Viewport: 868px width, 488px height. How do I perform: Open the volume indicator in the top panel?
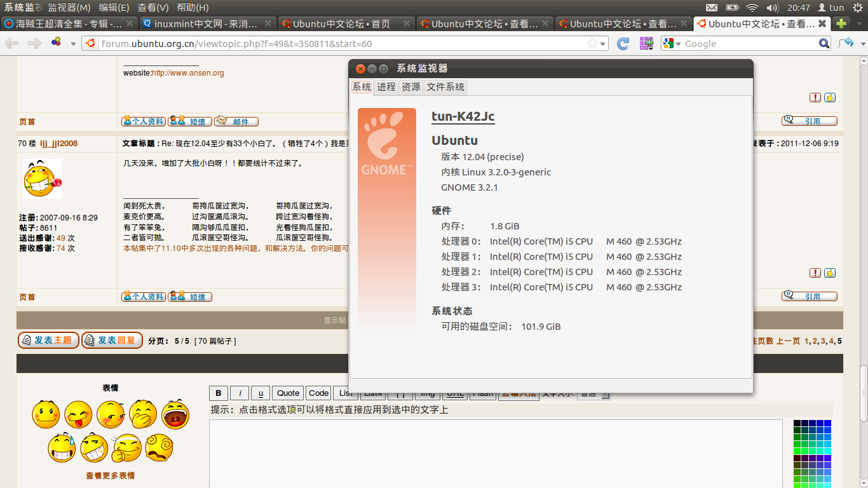(773, 8)
